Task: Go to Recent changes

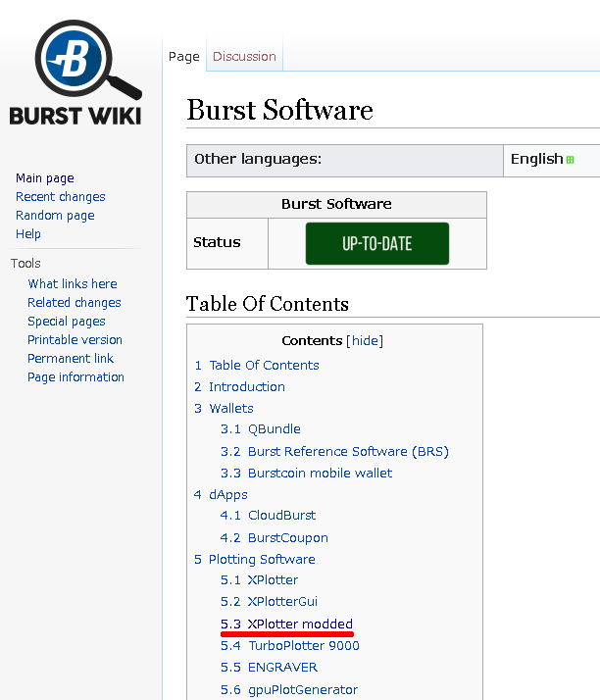Action: [60, 197]
